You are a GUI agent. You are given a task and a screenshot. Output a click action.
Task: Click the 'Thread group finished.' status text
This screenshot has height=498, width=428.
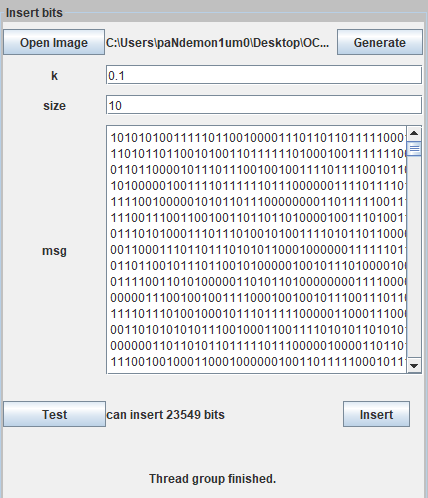tap(212, 479)
